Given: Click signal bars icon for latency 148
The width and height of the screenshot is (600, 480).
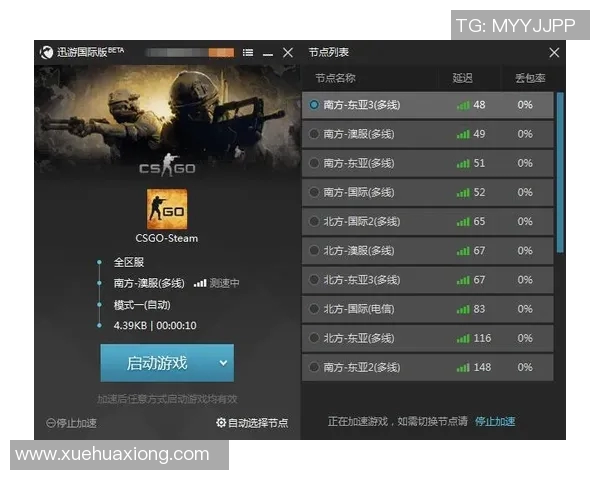Looking at the screenshot, I should pyautogui.click(x=463, y=367).
